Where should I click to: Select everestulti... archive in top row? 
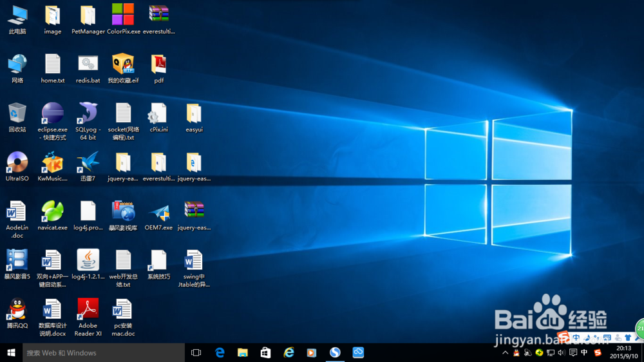coord(158,19)
